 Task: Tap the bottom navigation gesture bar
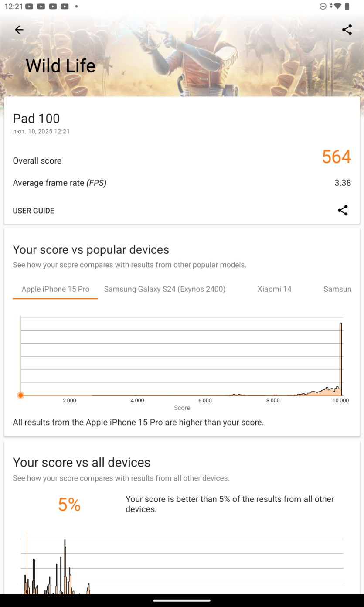point(182,600)
